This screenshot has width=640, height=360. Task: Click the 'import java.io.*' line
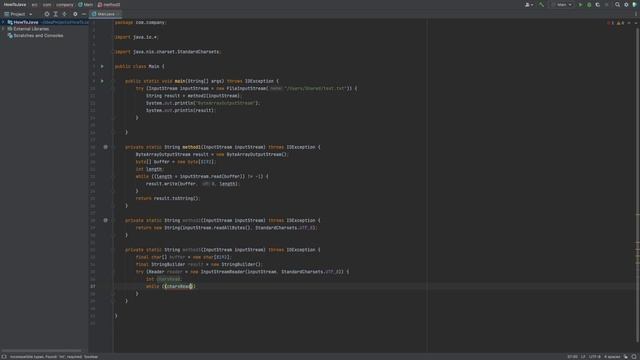(x=136, y=37)
